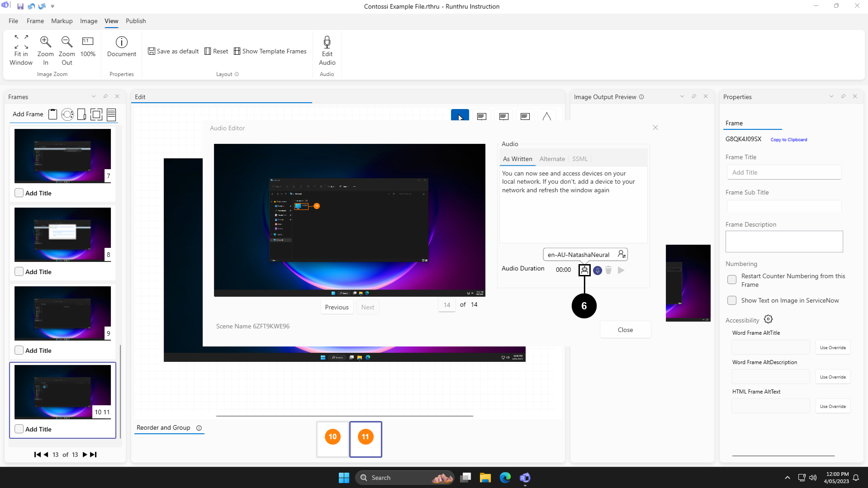This screenshot has height=488, width=868.
Task: Open the Markup menu tab
Action: pos(62,21)
